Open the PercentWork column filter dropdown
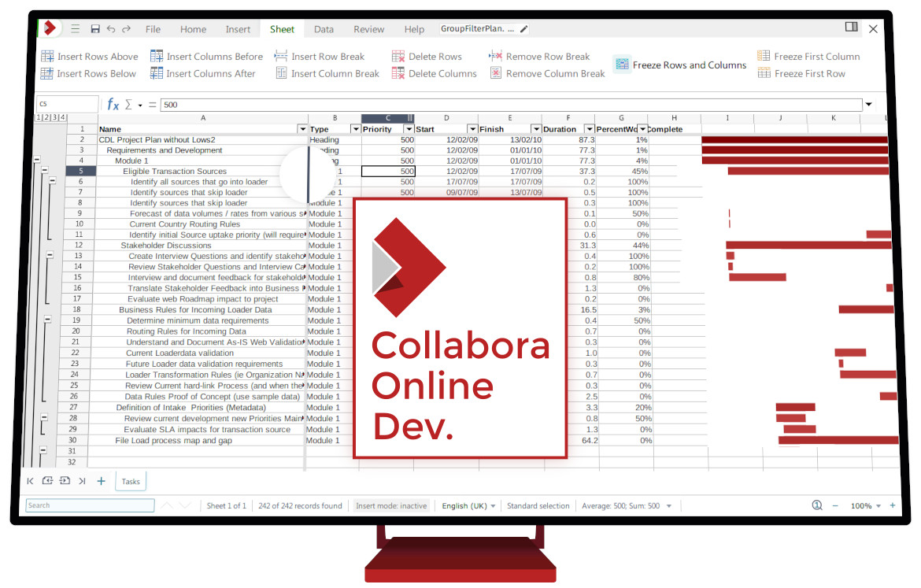921x588 pixels. pyautogui.click(x=642, y=129)
